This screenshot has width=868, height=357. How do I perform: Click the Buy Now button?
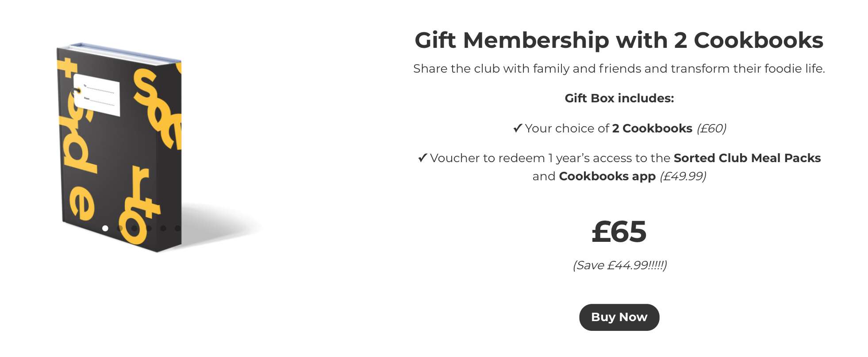[619, 317]
